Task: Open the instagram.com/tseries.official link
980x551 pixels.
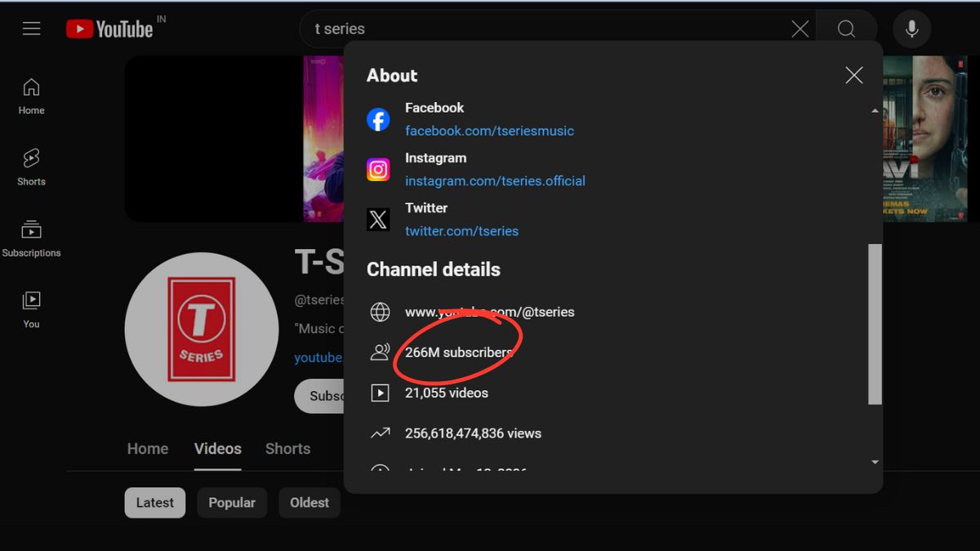Action: coord(495,181)
